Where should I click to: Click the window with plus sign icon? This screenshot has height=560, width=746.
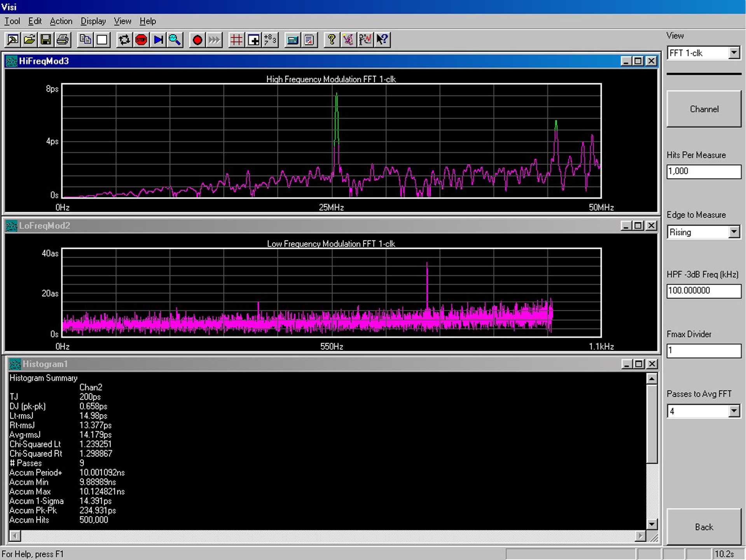click(x=253, y=40)
